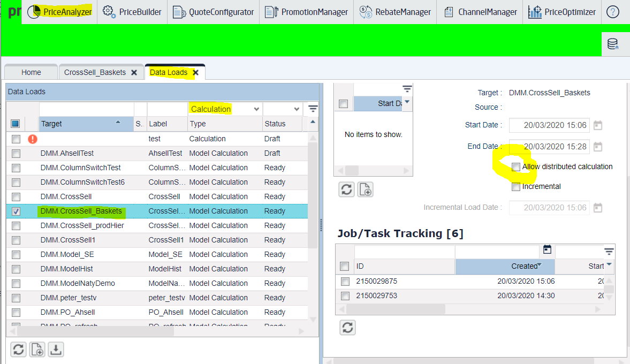Click the Start Date input field
Screen dimensions: 630x364
pyautogui.click(x=549, y=125)
